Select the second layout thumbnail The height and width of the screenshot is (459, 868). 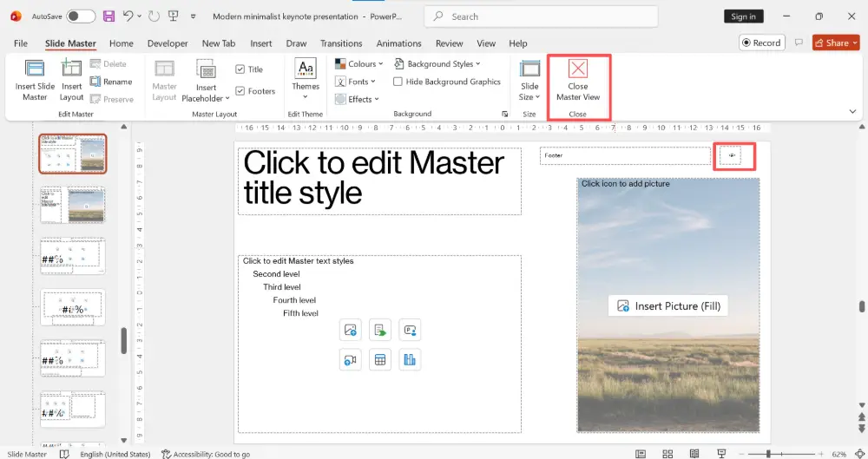[73, 205]
